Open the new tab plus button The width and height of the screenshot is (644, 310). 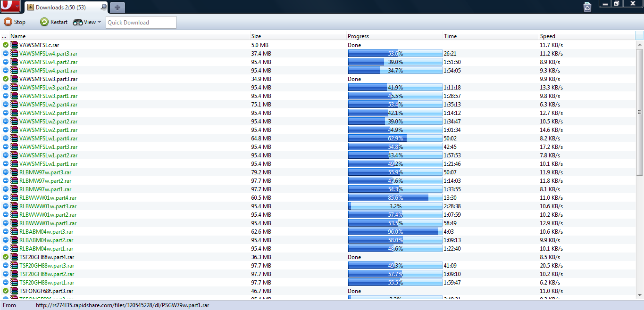pyautogui.click(x=117, y=7)
